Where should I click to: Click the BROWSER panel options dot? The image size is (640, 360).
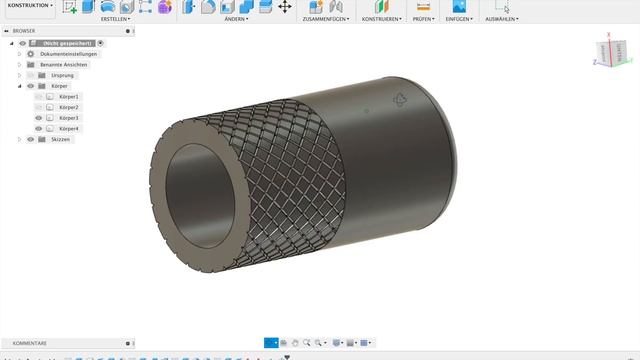pyautogui.click(x=127, y=31)
